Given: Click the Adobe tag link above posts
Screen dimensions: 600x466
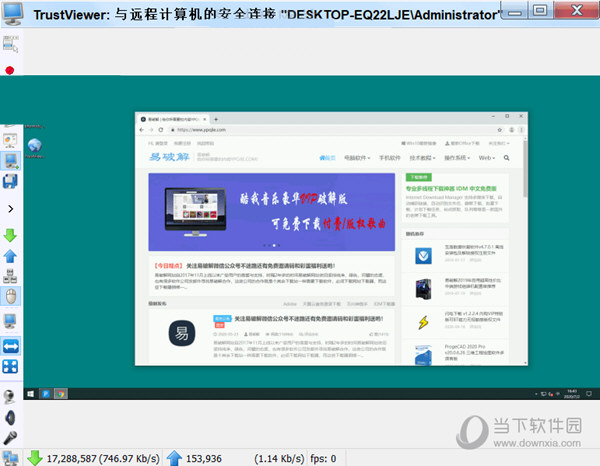Looking at the screenshot, I should coord(290,304).
